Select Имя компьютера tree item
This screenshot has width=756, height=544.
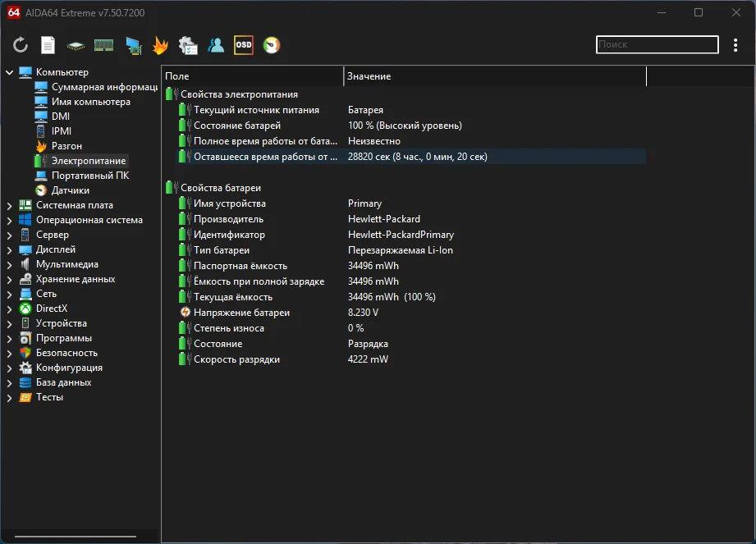click(90, 102)
